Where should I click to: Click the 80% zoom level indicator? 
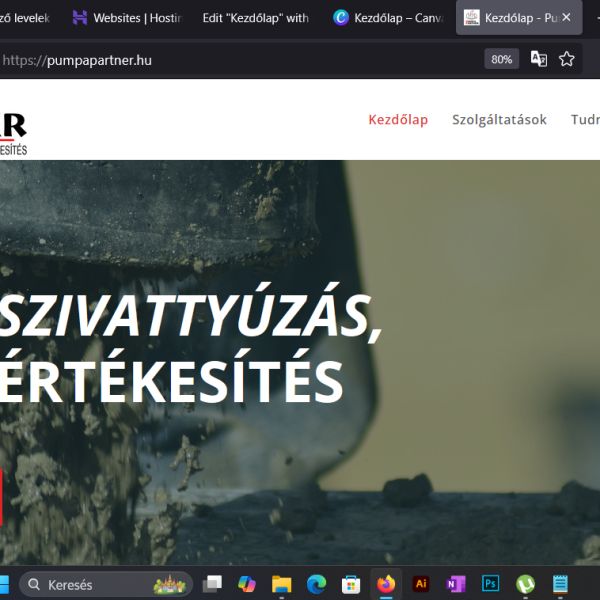point(501,59)
